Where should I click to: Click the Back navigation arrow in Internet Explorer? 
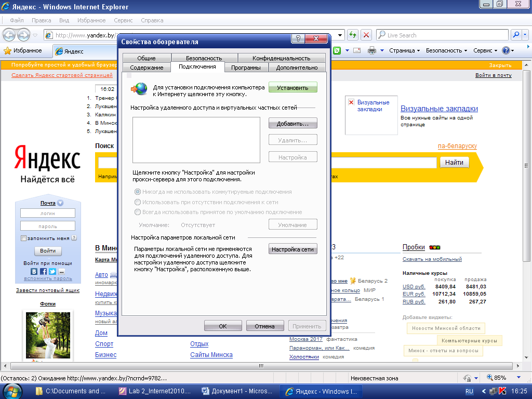pos(9,35)
